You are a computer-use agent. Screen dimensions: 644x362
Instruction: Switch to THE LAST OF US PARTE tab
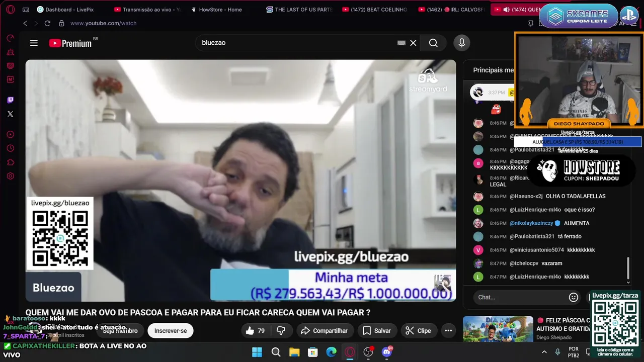[x=299, y=10]
